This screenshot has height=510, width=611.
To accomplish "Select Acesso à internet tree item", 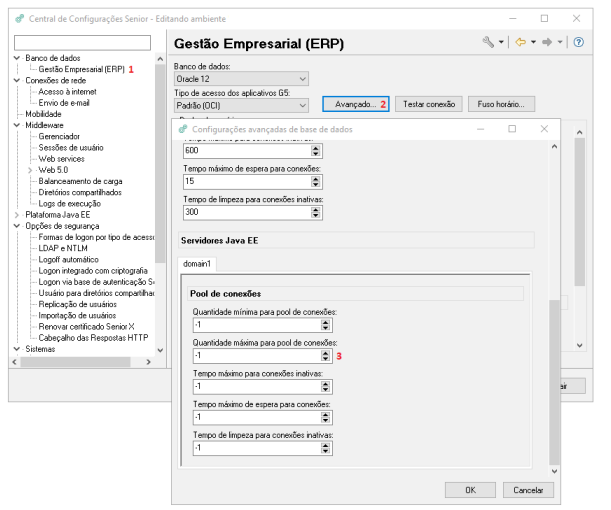I will tap(67, 92).
